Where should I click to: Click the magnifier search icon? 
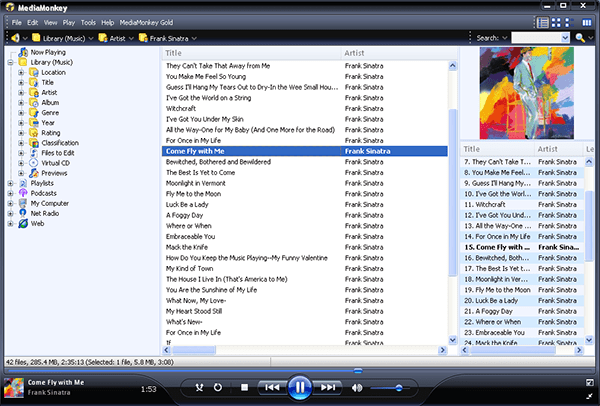click(580, 38)
